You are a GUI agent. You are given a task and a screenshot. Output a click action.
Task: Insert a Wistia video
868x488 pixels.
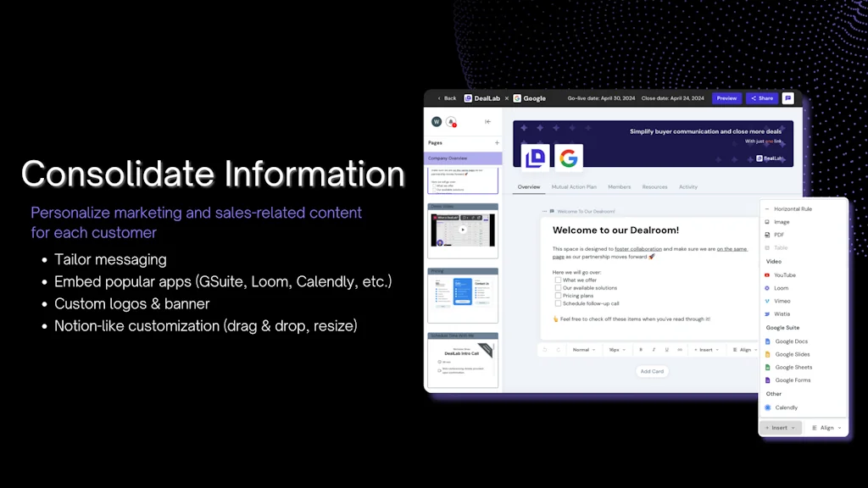tap(780, 314)
